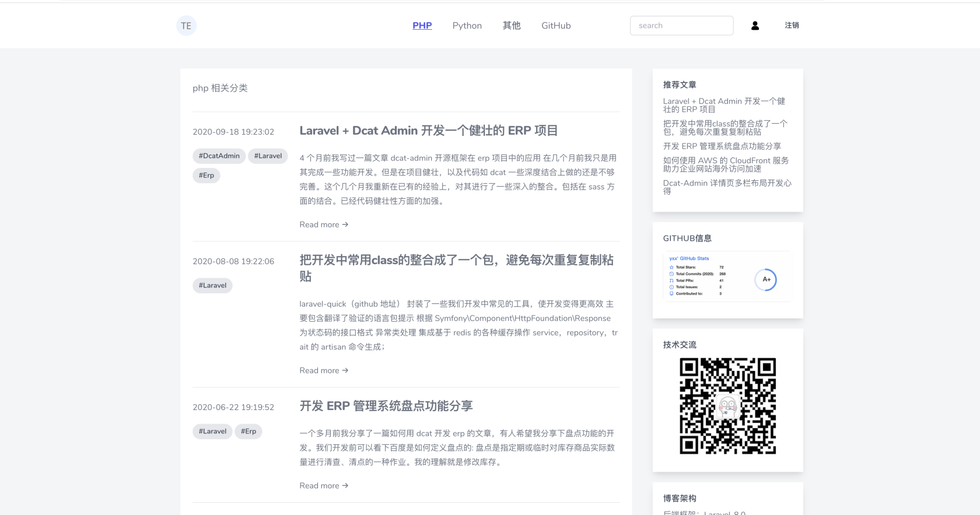Open the PHP category tab

coord(422,26)
